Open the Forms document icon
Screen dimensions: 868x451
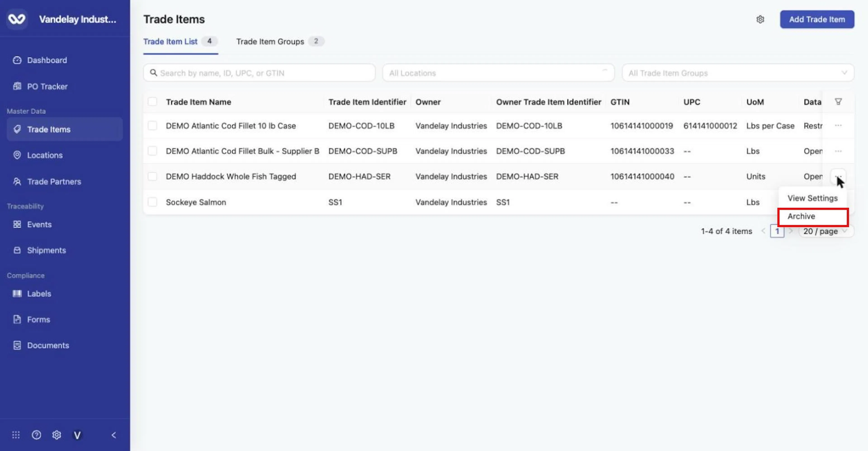coord(17,319)
